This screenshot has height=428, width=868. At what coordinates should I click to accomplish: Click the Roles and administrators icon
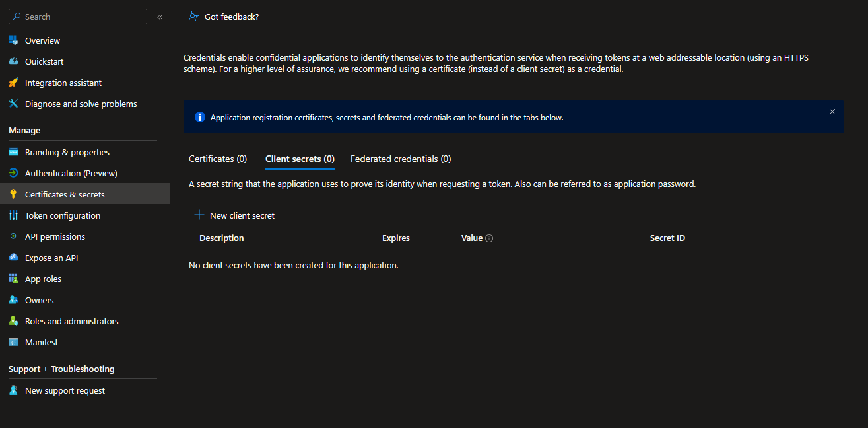13,321
